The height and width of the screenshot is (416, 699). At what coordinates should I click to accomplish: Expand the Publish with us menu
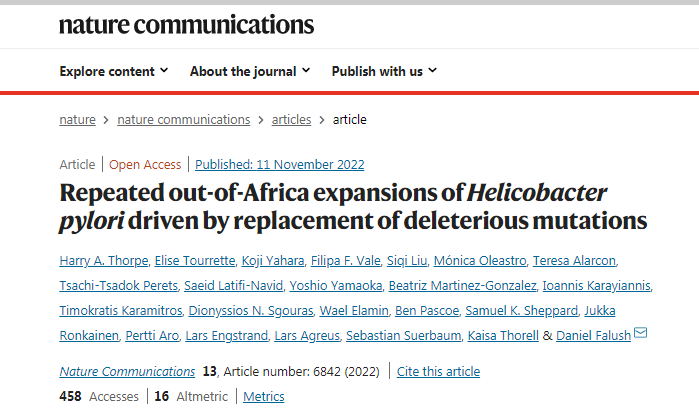(x=384, y=71)
